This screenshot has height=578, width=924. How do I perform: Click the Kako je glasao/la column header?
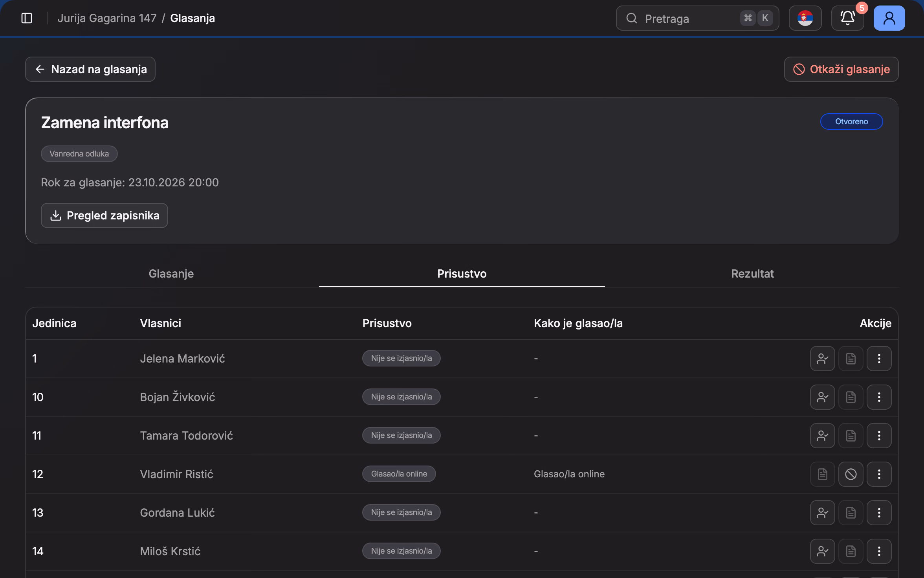(578, 323)
